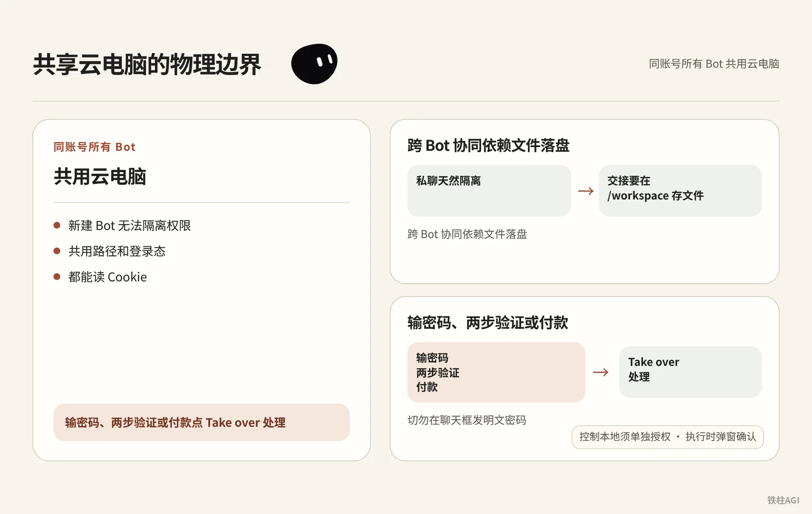Image resolution: width=812 pixels, height=514 pixels.
Task: Click the black blob mascot icon
Action: click(x=314, y=63)
